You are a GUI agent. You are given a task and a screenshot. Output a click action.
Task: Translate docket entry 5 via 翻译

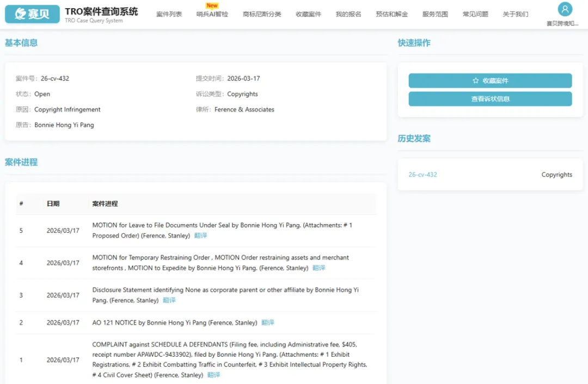click(200, 236)
